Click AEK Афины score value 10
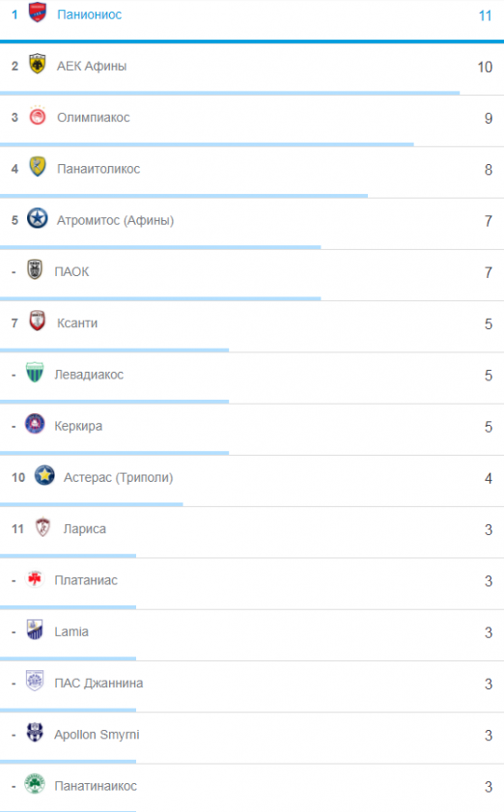This screenshot has height=812, width=504. tap(485, 67)
